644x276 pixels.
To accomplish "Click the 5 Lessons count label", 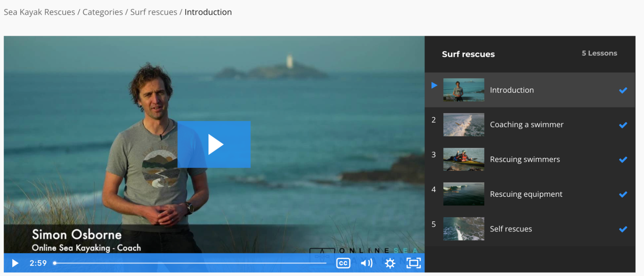I will pos(599,53).
